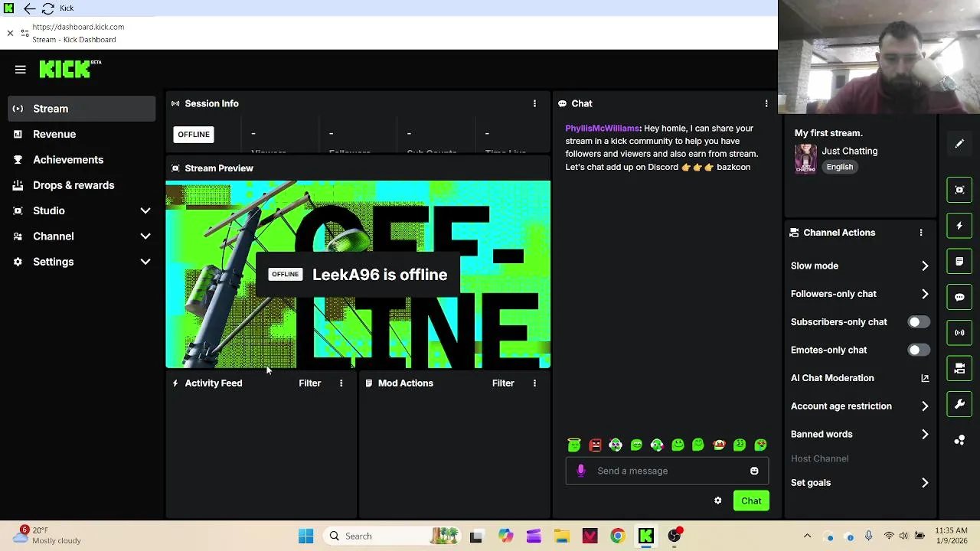Open the emoji picker smiley icon
This screenshot has width=980, height=551.
(x=754, y=471)
